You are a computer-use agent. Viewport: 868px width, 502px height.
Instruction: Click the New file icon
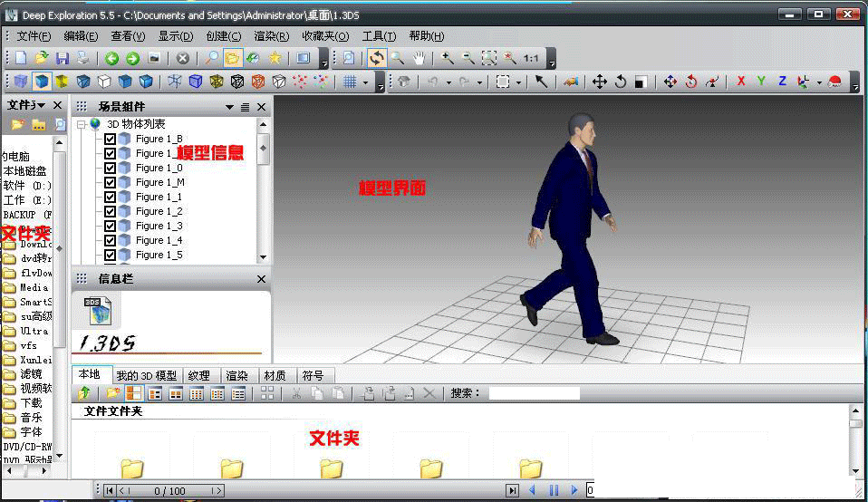tap(21, 58)
